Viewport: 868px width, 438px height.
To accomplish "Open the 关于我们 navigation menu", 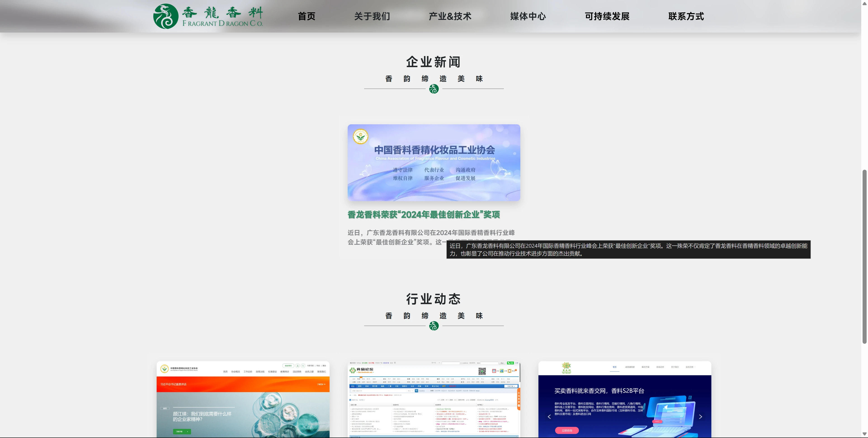I will [x=372, y=16].
